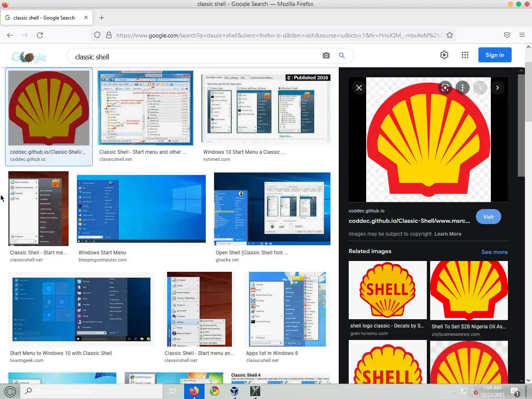Viewport: 532px width, 399px height.
Task: Click the blue search magnifier icon
Action: point(342,55)
